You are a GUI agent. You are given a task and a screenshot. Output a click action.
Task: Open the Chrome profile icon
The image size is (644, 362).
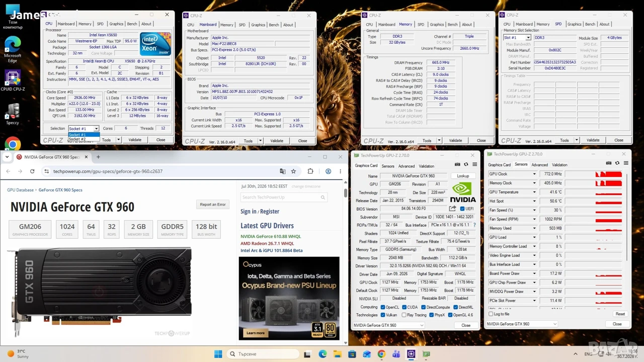point(328,171)
